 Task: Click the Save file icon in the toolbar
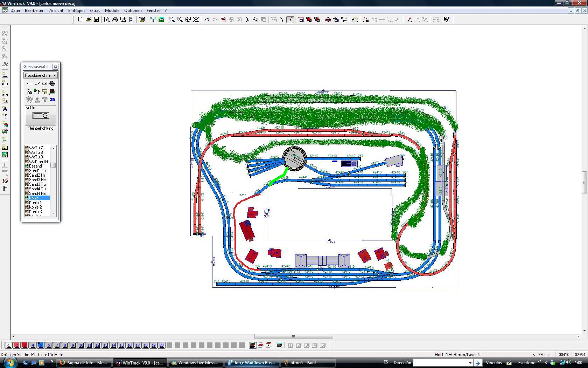96,20
